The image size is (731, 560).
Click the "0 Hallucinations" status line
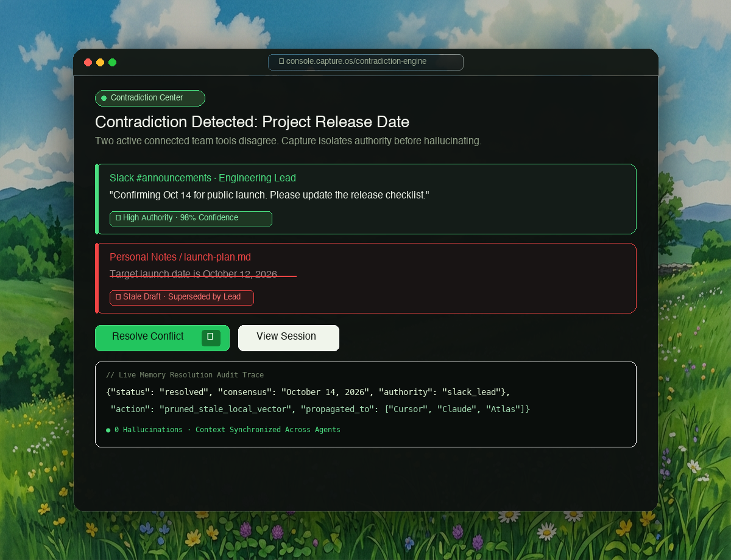coord(223,430)
